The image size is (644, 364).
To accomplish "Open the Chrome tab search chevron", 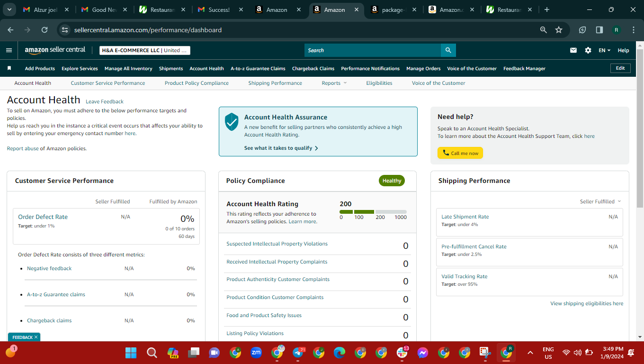I will pos(9,9).
